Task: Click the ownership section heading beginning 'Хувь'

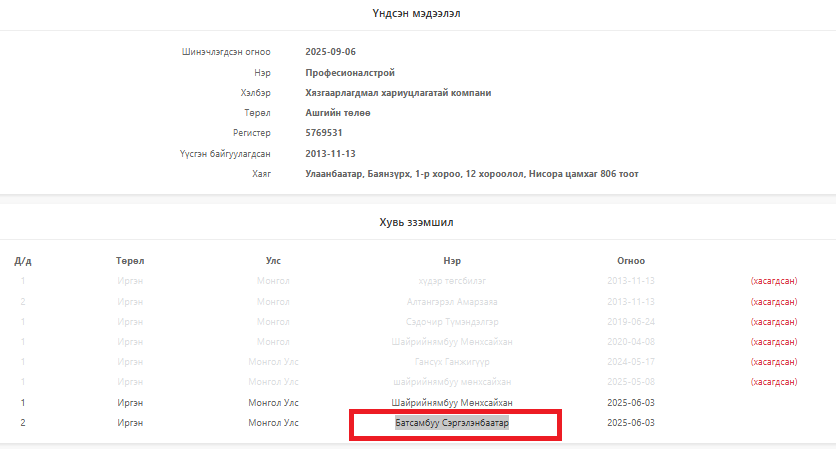Action: point(416,222)
